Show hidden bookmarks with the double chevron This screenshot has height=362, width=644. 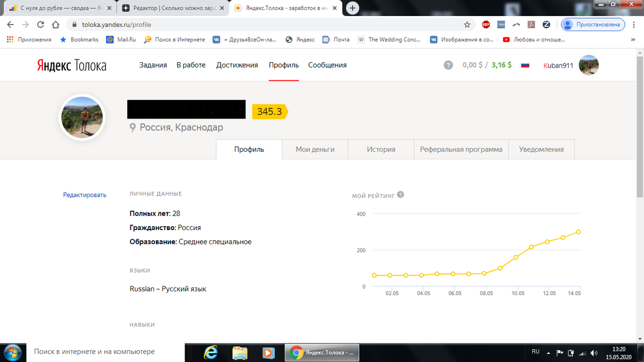point(633,40)
